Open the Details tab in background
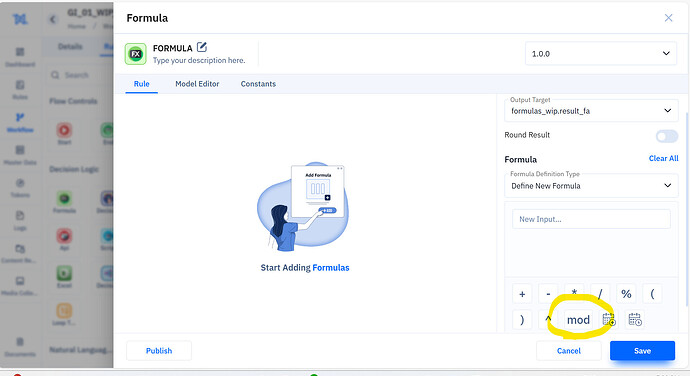The image size is (690, 376). click(70, 47)
